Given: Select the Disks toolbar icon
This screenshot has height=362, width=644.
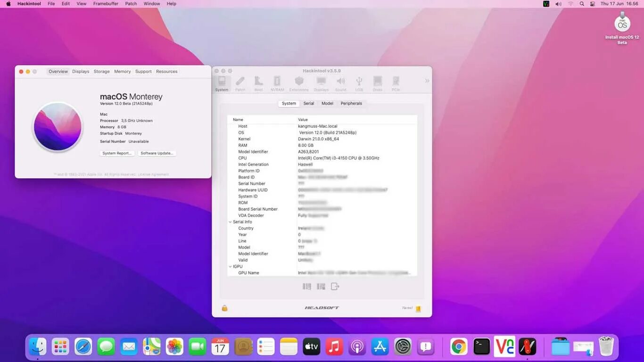Looking at the screenshot, I should 377,81.
